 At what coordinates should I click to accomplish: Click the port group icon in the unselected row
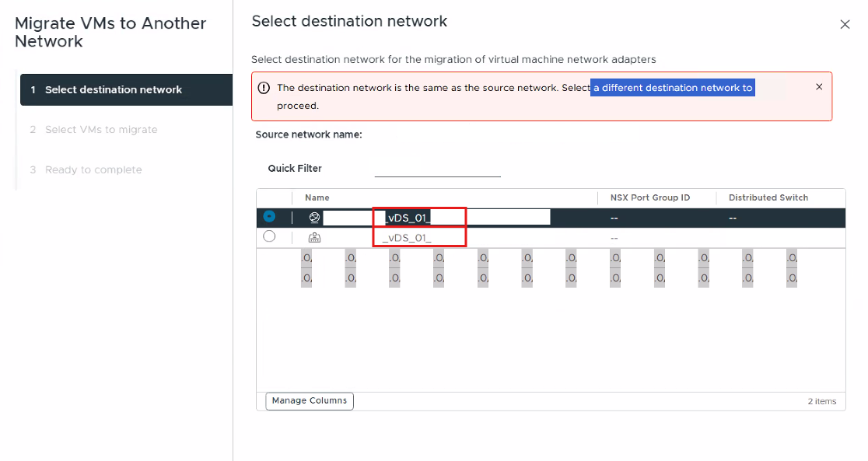coord(315,237)
